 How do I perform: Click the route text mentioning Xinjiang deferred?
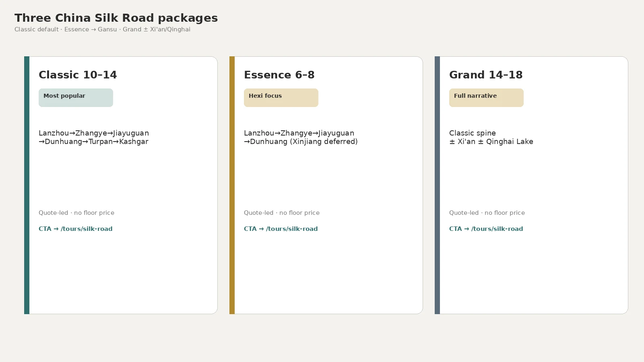[x=301, y=137]
